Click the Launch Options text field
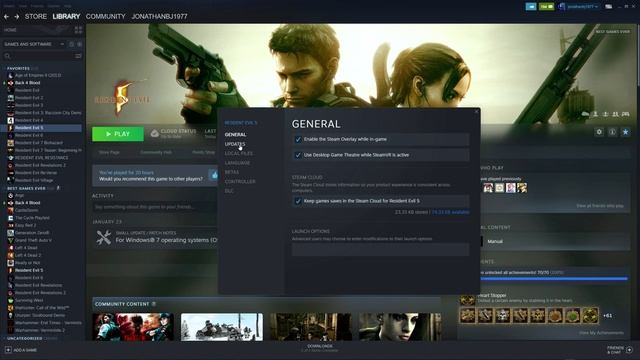Image resolution: width=640 pixels, height=360 pixels. (x=380, y=249)
